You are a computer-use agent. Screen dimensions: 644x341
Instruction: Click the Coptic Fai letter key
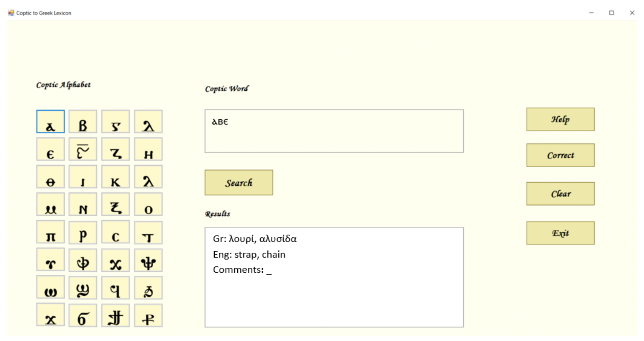pos(116,288)
